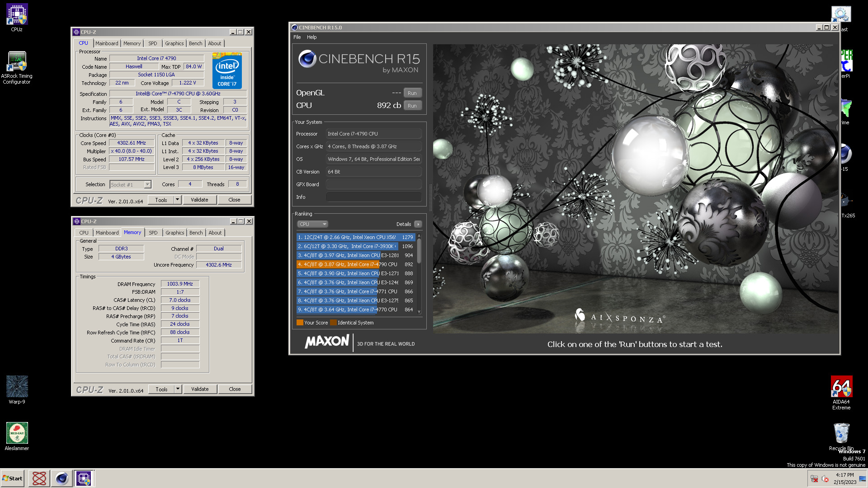
Task: Run the OpenGL benchmark
Action: pyautogui.click(x=412, y=93)
